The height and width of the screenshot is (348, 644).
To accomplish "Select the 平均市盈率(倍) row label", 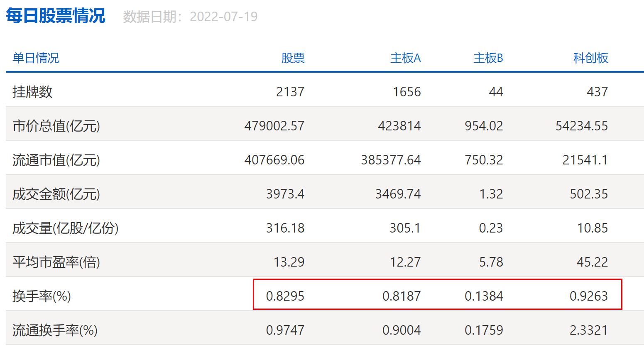I will point(56,262).
